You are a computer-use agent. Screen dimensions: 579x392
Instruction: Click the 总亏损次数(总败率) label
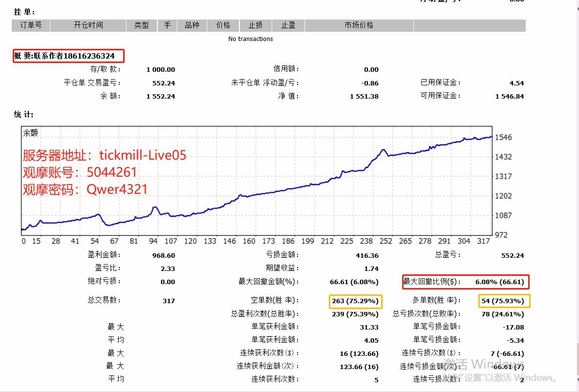(x=427, y=313)
